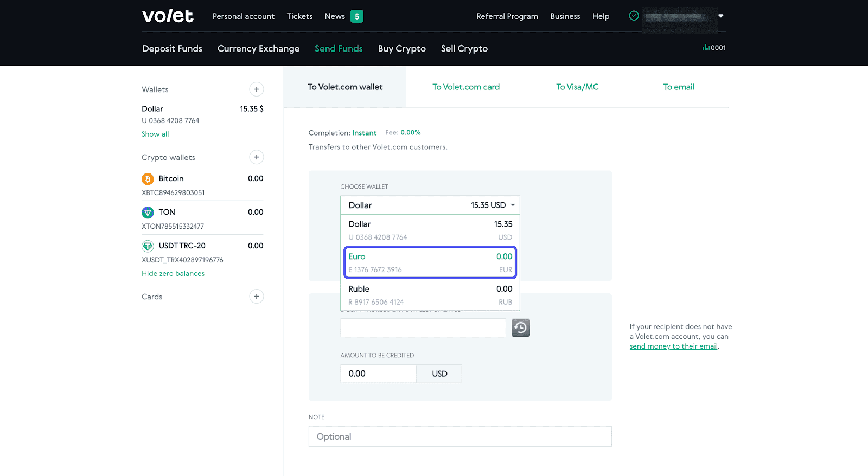868x476 pixels.
Task: Click the Cards section heading
Action: coord(152,297)
